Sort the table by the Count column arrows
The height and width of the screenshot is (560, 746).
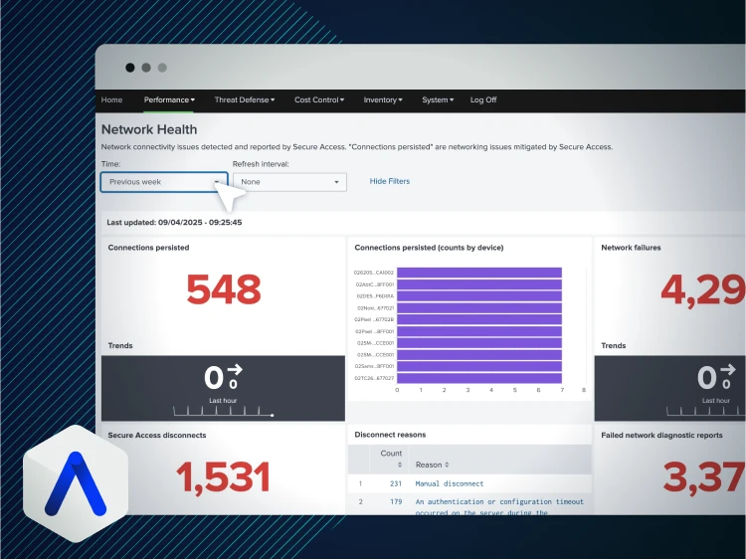coord(400,465)
